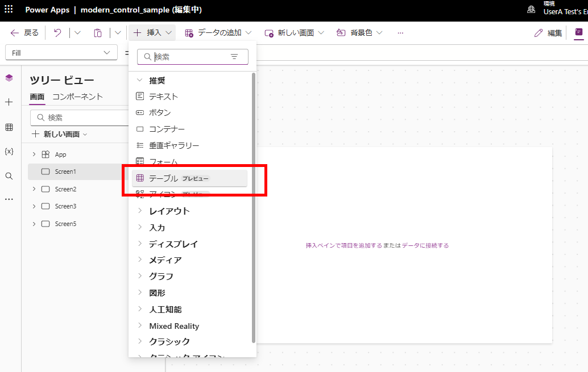Click the filter icon in insert search box
The height and width of the screenshot is (372, 588).
[234, 57]
